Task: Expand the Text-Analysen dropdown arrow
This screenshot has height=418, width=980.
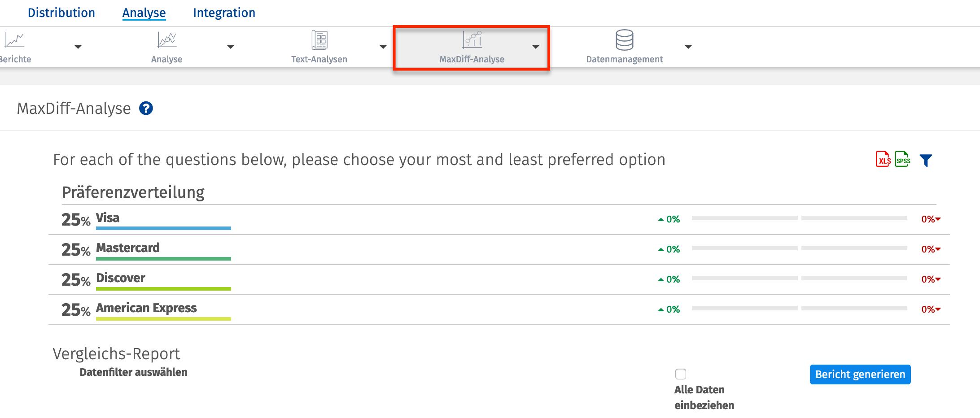Action: tap(383, 47)
